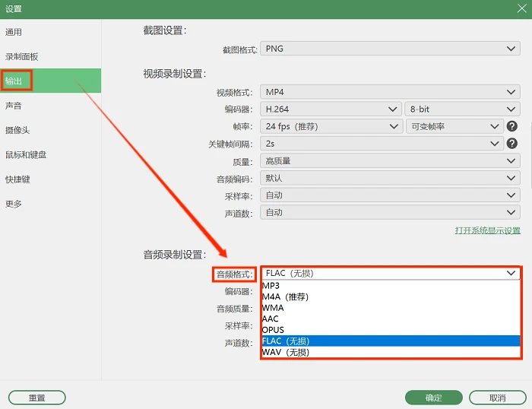Open the 打开系统显示设置 link
This screenshot has height=409, width=532.
tap(488, 230)
